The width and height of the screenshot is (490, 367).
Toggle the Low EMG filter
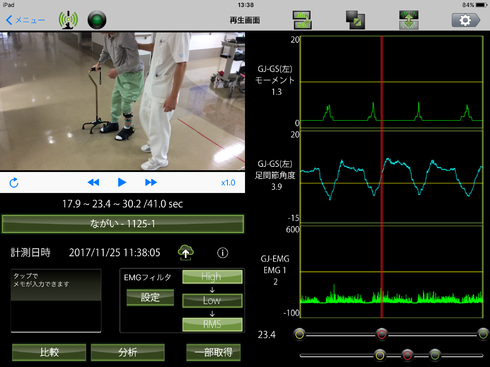click(212, 300)
